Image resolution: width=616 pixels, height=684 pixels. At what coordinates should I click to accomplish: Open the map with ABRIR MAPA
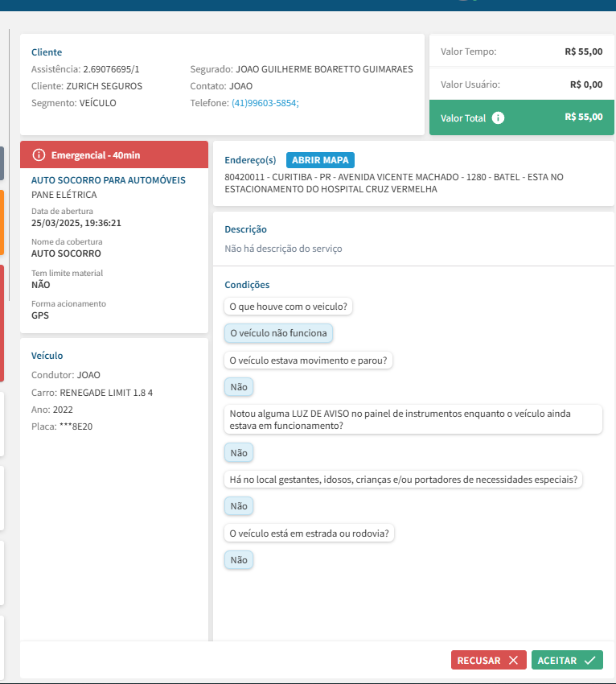(320, 160)
